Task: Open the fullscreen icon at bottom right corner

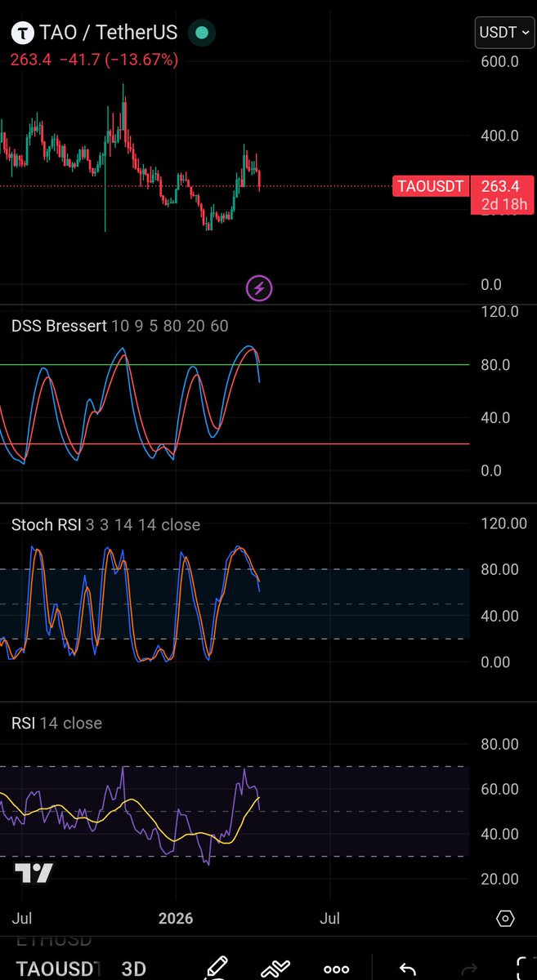Action: pos(527,968)
